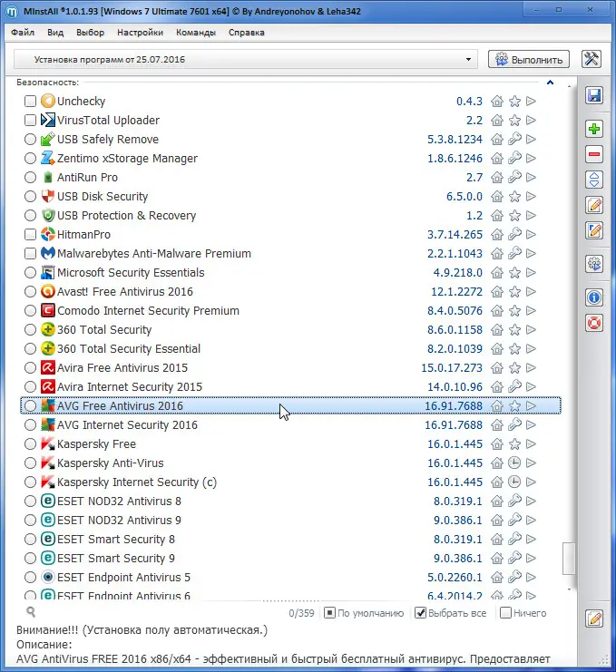
Task: Tick the Unchecky checkbox
Action: coord(30,102)
